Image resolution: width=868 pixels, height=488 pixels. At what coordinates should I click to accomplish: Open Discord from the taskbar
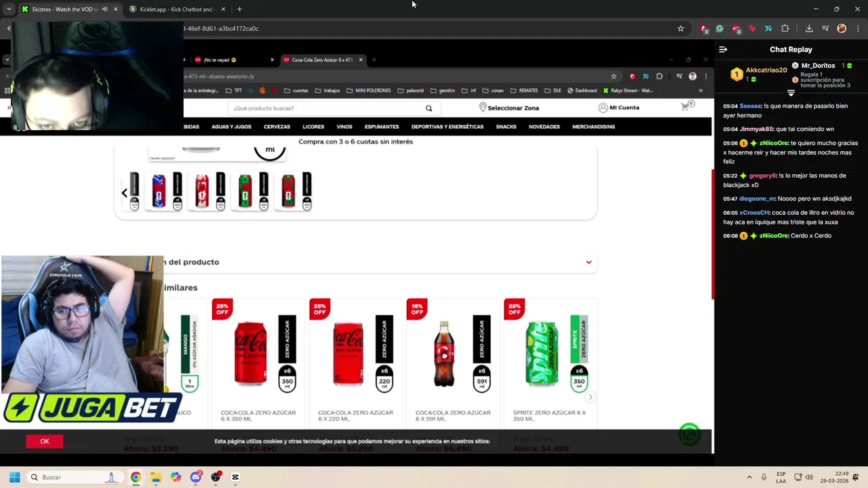pyautogui.click(x=196, y=477)
